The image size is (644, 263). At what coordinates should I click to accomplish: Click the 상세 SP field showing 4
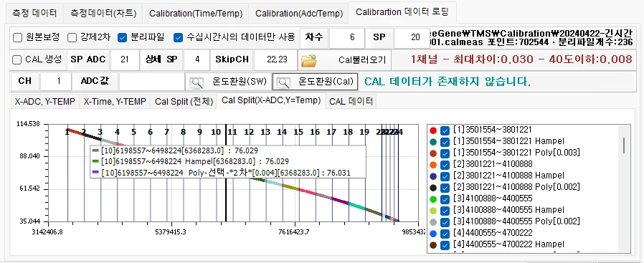point(196,60)
